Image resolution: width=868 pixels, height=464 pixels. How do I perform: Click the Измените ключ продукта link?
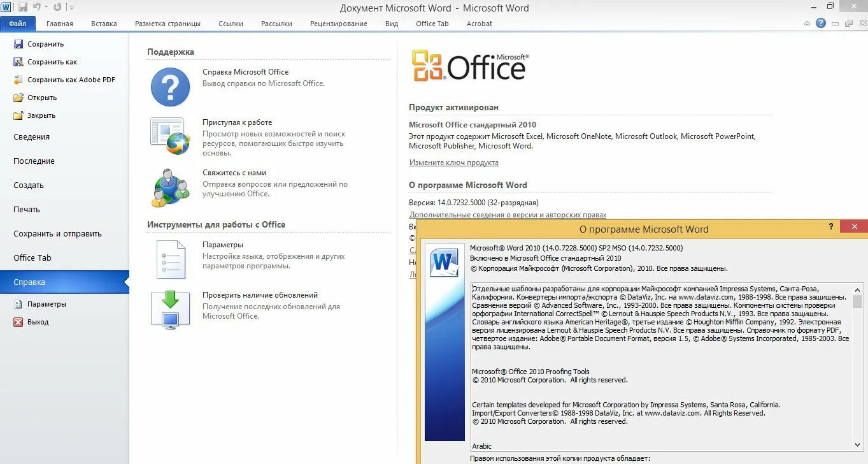(x=453, y=163)
